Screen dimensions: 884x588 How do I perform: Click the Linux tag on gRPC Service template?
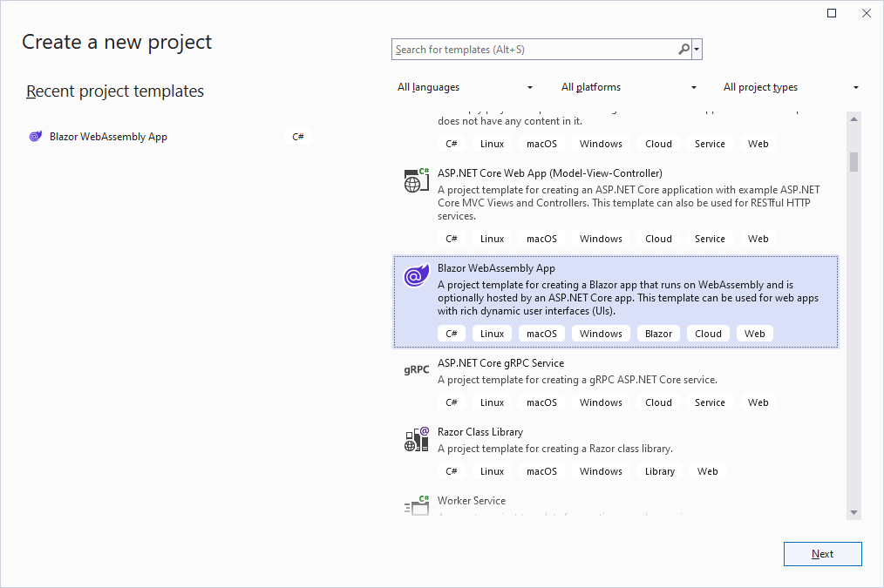[x=493, y=402]
